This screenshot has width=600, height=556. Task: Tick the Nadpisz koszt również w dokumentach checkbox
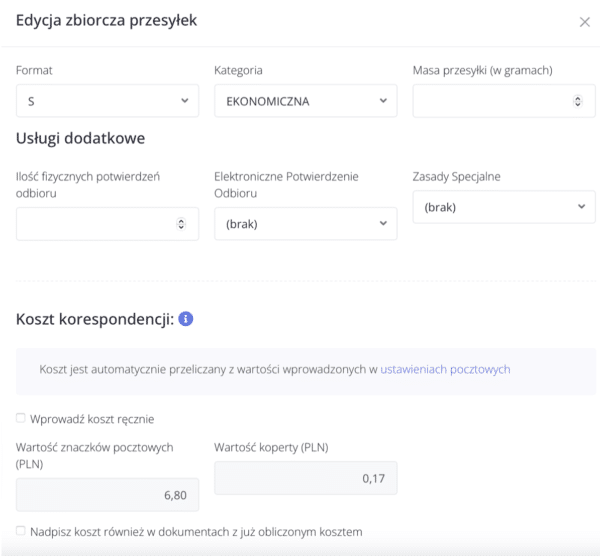(21, 530)
